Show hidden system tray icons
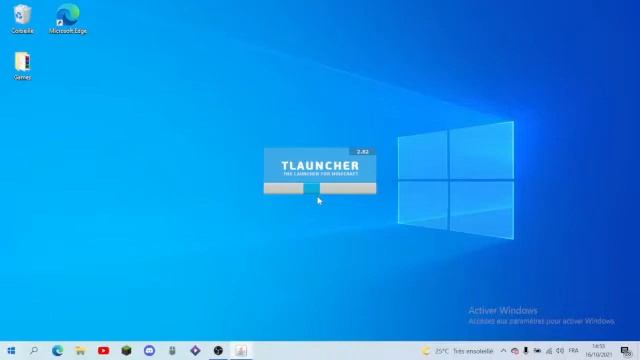This screenshot has width=640, height=360. pyautogui.click(x=503, y=351)
